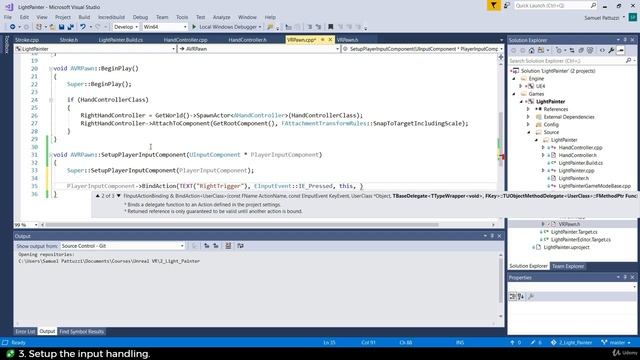Click the green Start Debugging play icon

(194, 27)
